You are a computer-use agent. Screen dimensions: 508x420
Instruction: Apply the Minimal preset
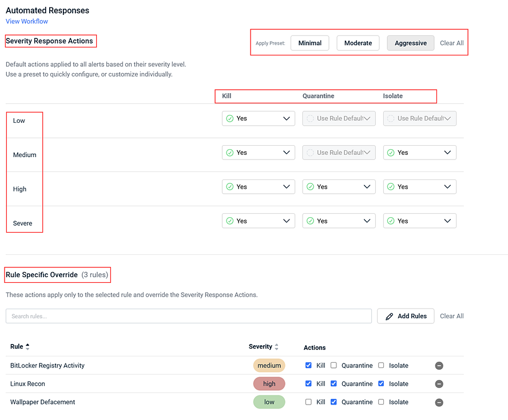click(x=309, y=43)
